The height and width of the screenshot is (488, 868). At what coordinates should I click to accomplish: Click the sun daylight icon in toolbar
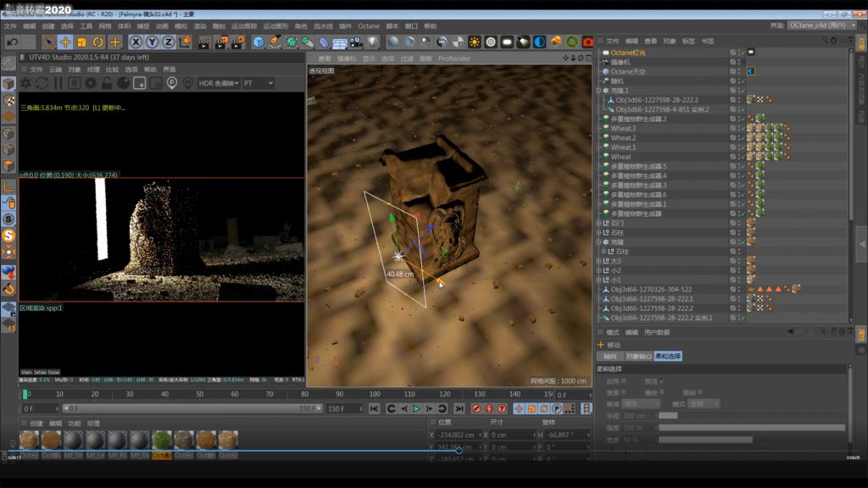click(474, 42)
